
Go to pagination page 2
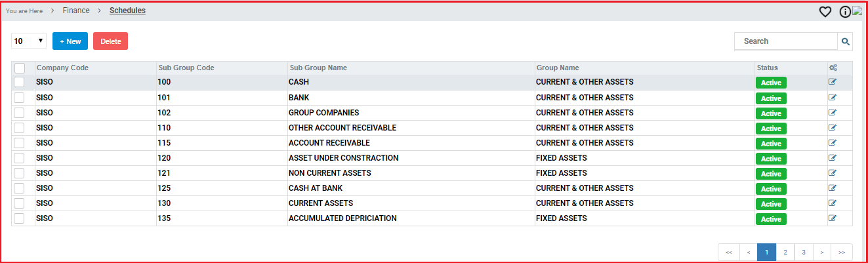pyautogui.click(x=785, y=252)
